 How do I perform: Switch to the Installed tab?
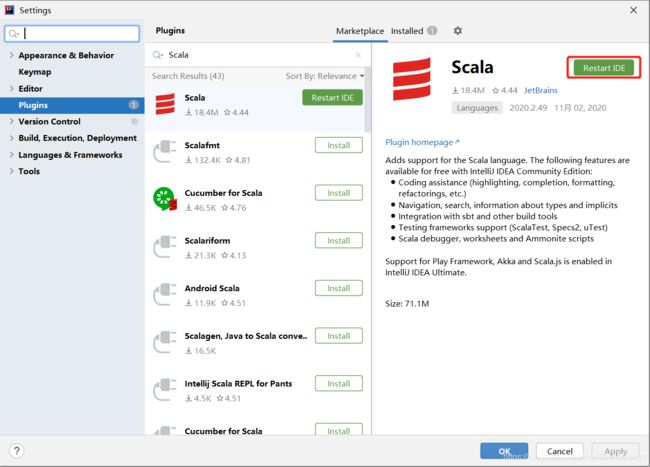tap(407, 31)
